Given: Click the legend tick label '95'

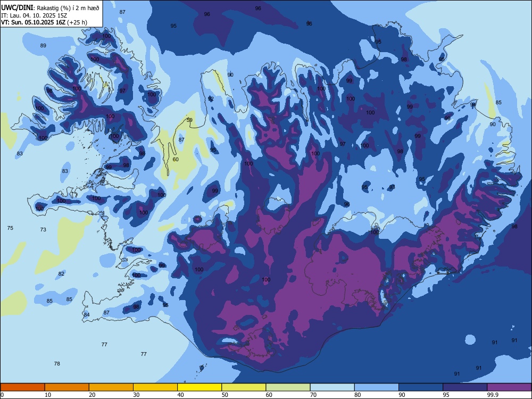Looking at the screenshot, I should tap(446, 395).
